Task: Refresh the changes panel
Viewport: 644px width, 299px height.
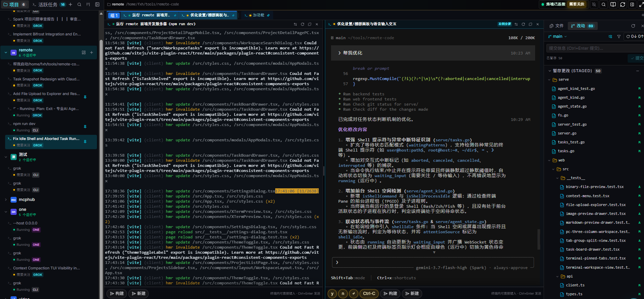Action: [633, 26]
